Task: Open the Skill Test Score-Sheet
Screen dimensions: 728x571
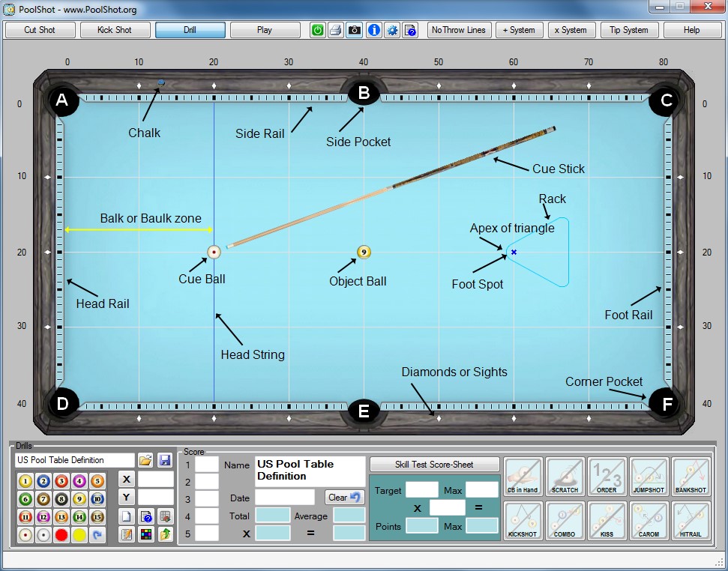Action: (x=435, y=465)
